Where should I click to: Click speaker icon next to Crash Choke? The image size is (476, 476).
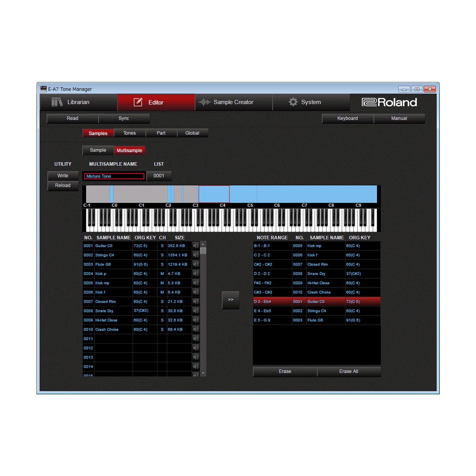click(196, 329)
